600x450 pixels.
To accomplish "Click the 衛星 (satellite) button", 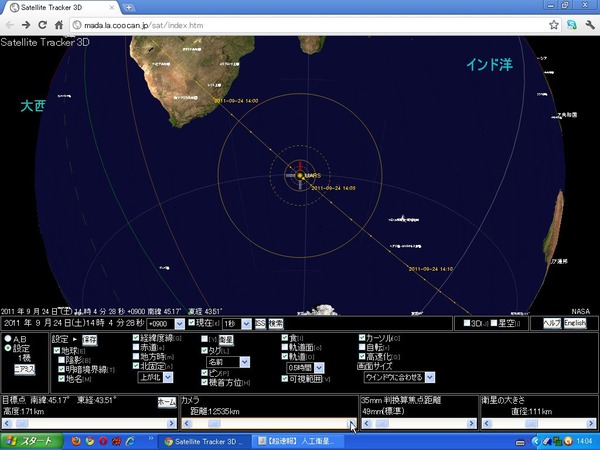I will (x=226, y=340).
